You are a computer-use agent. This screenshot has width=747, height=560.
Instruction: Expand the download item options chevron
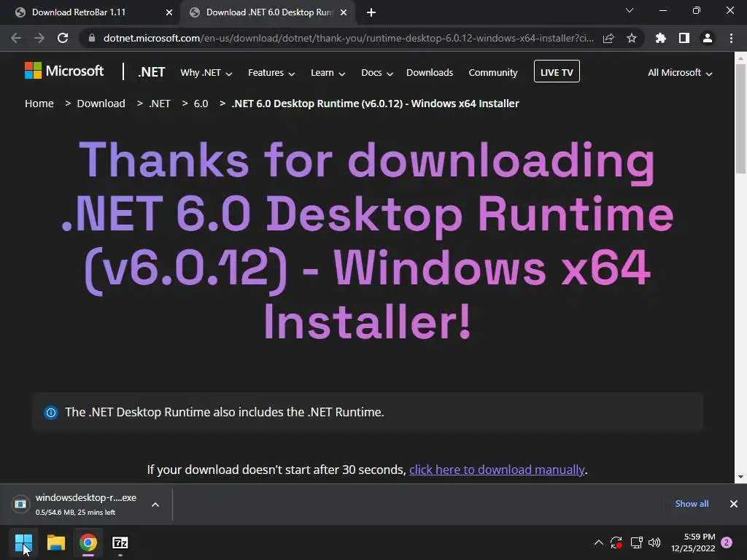(x=155, y=505)
